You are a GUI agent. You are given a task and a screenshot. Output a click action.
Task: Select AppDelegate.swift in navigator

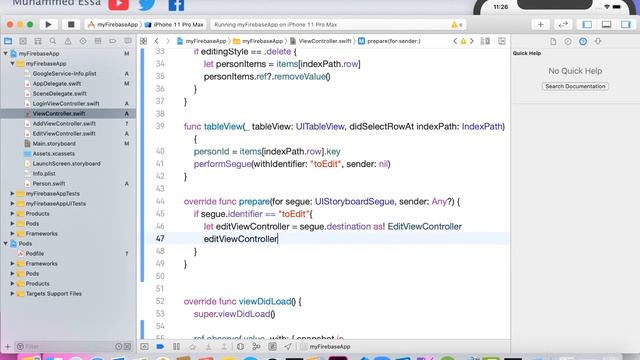[x=57, y=84]
